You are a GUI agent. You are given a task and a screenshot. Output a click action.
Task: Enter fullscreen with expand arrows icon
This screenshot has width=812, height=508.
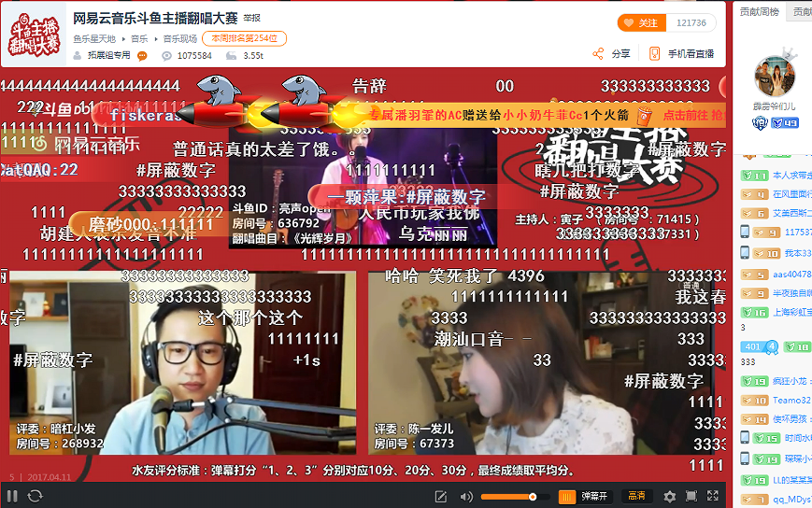tap(713, 496)
